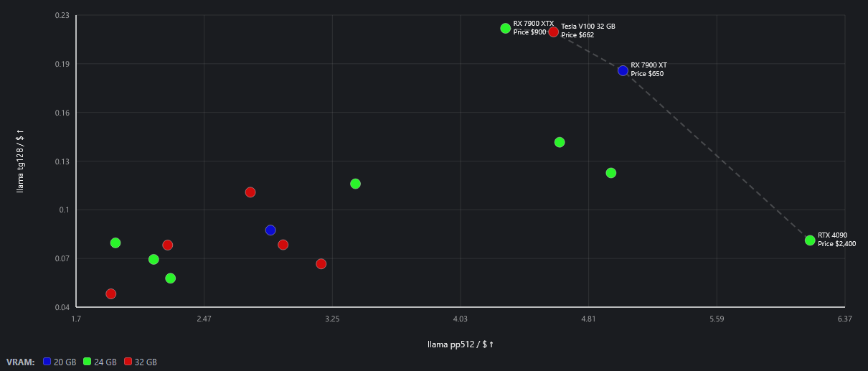Click the RX 7900 XT blue data point

pyautogui.click(x=623, y=70)
